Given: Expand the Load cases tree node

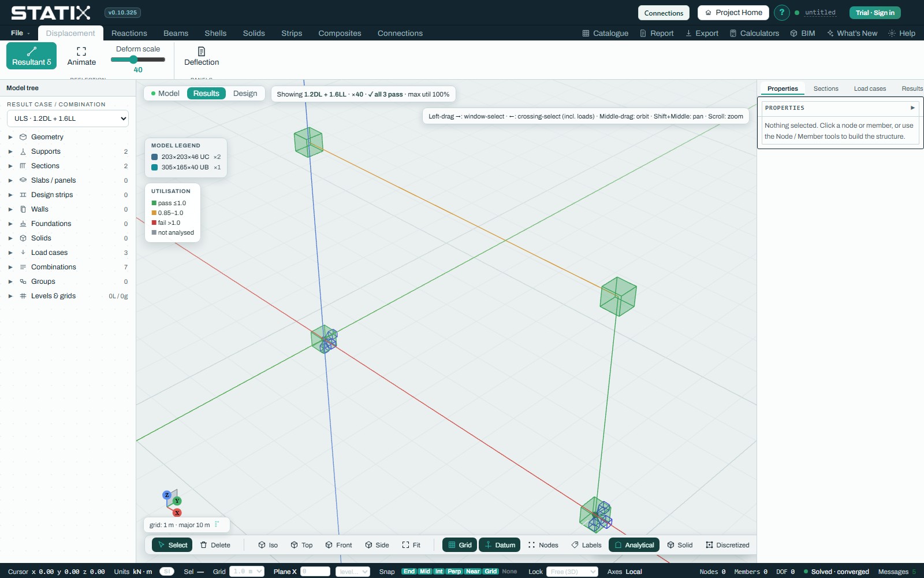Looking at the screenshot, I should (x=10, y=253).
